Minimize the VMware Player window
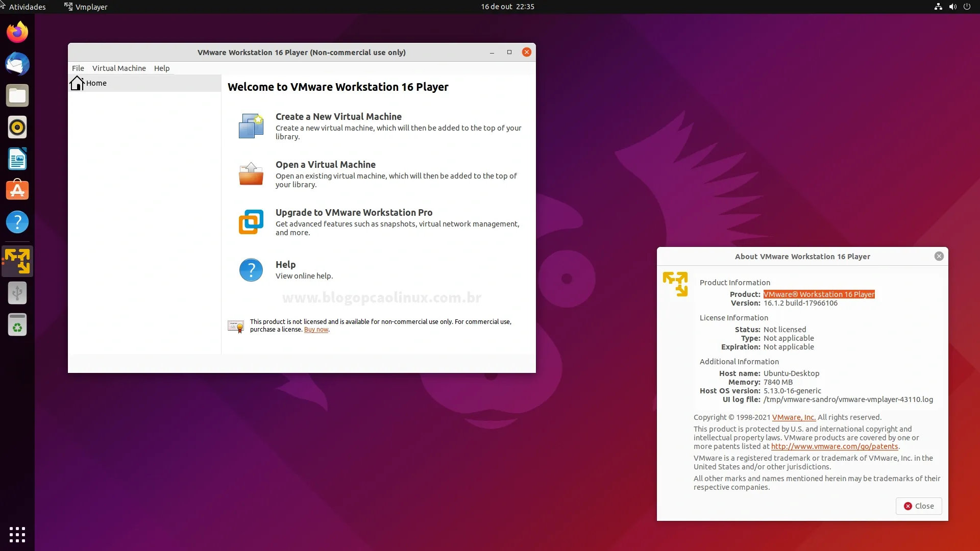Screen dimensions: 980x551 [x=492, y=52]
